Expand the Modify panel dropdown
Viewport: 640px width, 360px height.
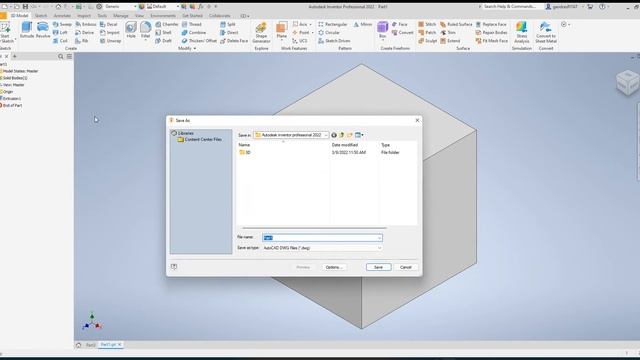pyautogui.click(x=187, y=49)
